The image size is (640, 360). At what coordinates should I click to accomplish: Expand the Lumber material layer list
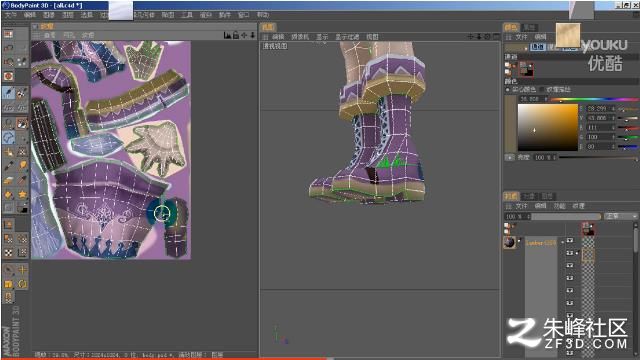(562, 242)
